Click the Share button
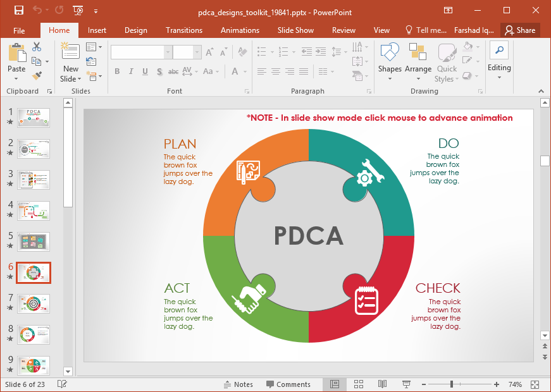The height and width of the screenshot is (392, 551). 519,30
